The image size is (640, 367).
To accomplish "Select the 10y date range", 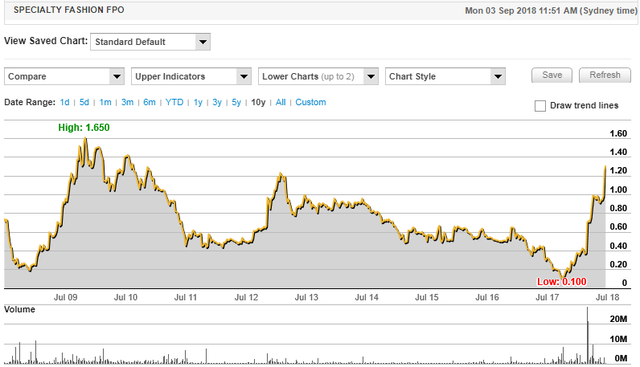I will click(x=258, y=102).
